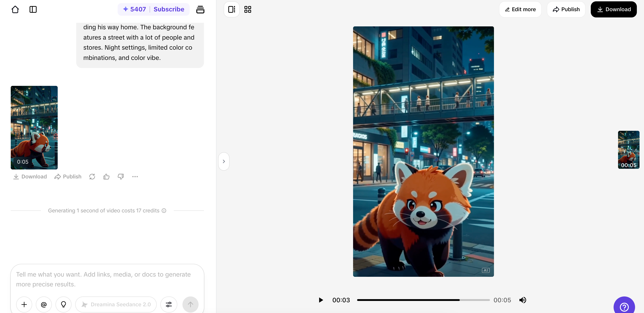Click the video progress bar
644x313 pixels.
point(423,300)
